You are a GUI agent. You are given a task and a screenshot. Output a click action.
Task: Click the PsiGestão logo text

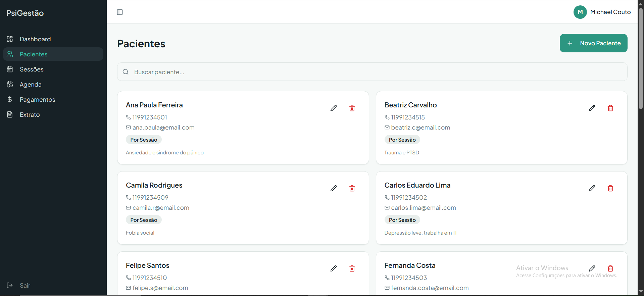click(25, 13)
